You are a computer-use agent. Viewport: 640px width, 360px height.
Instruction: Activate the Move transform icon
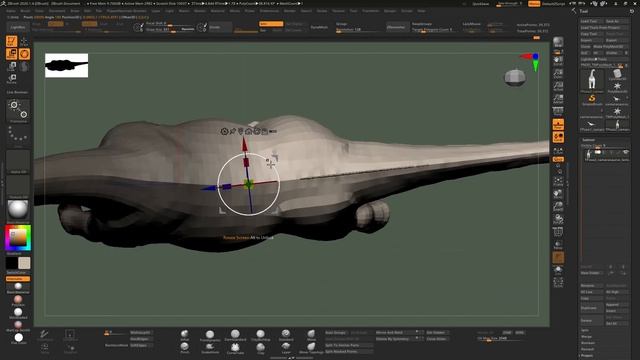[11, 53]
